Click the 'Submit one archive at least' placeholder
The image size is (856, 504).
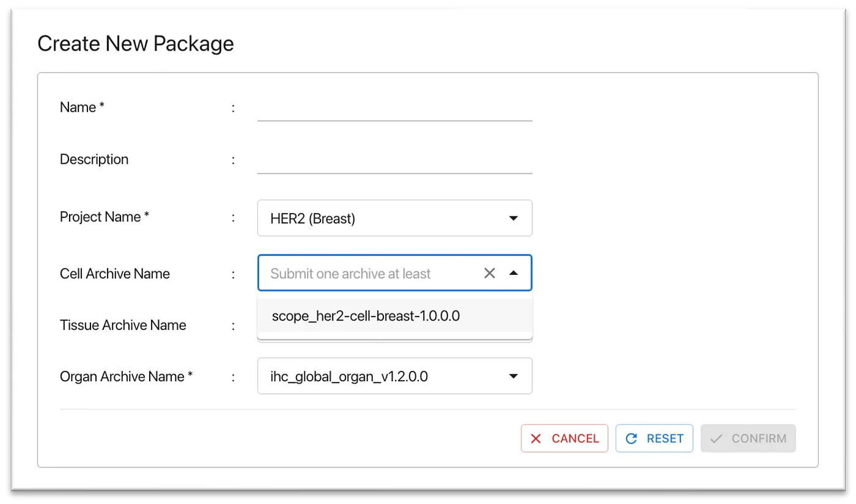pyautogui.click(x=350, y=273)
